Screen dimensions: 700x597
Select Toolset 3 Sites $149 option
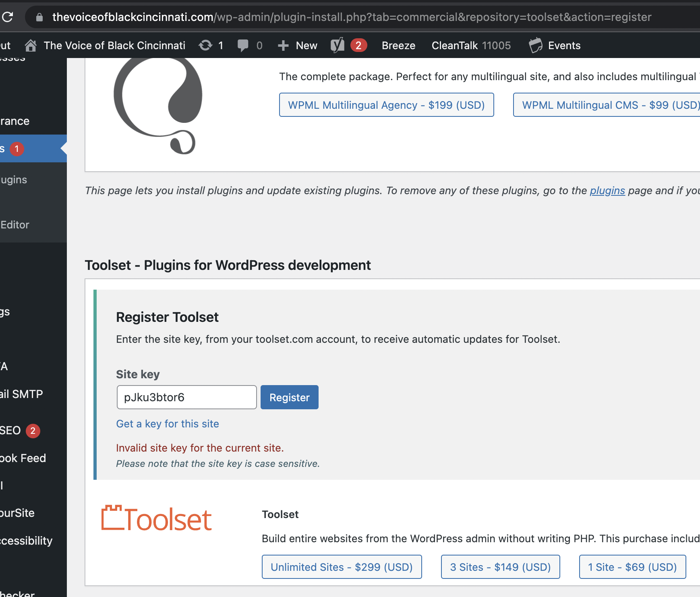pyautogui.click(x=500, y=567)
